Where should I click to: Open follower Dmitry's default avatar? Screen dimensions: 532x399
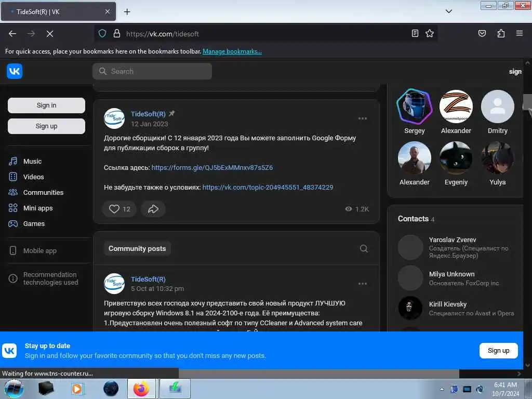[x=498, y=107]
